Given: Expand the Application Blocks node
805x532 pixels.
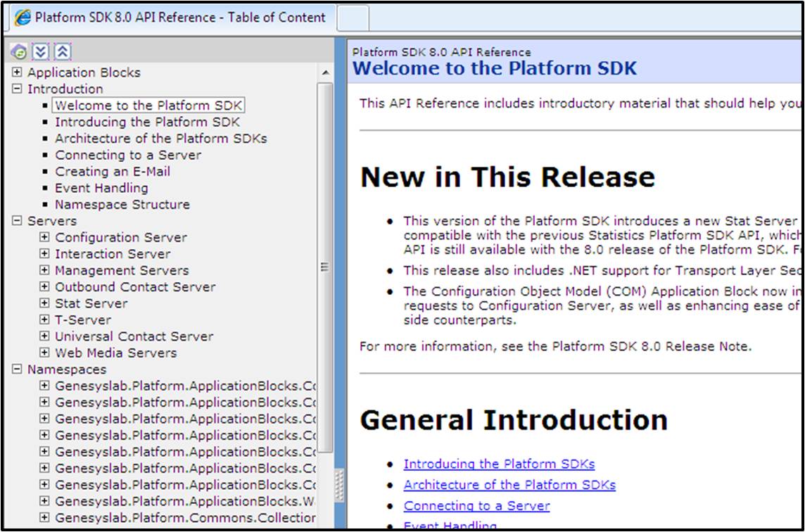Looking at the screenshot, I should (17, 72).
